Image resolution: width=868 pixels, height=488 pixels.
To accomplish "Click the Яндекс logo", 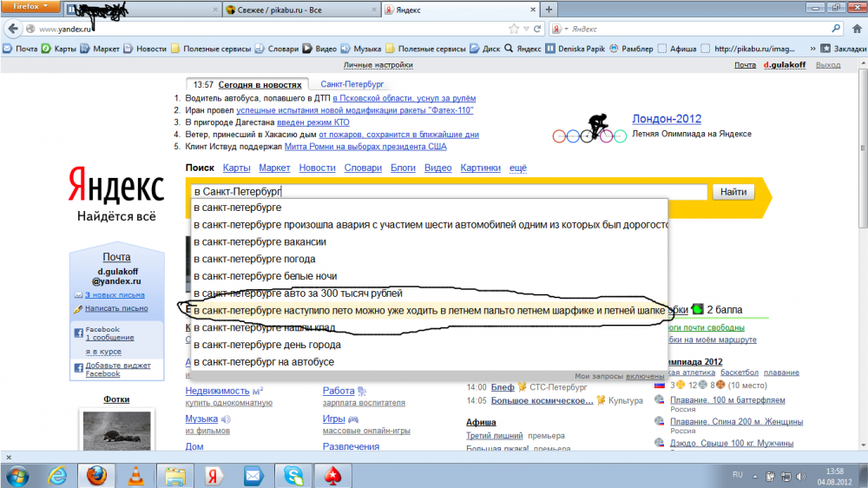I will [116, 186].
